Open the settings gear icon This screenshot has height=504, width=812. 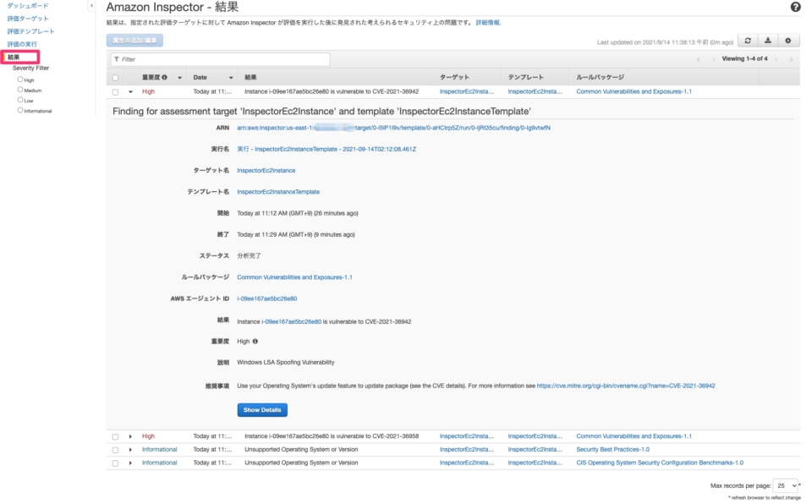click(787, 41)
